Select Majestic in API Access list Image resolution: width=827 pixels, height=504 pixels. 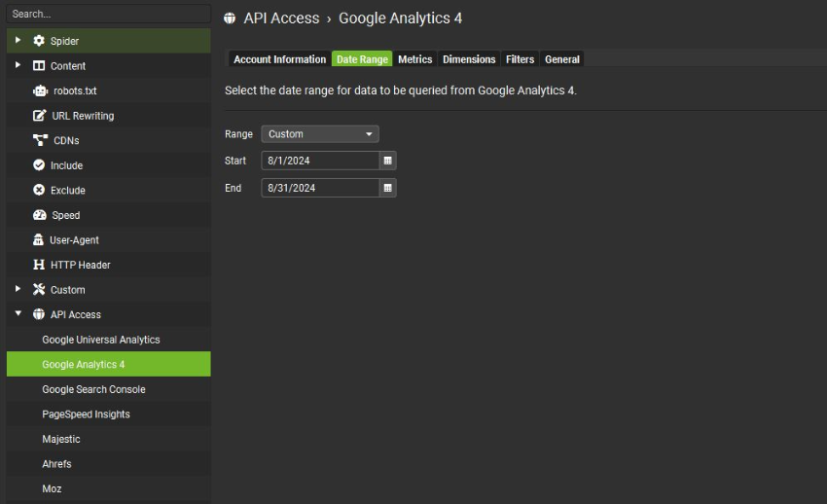click(109, 439)
